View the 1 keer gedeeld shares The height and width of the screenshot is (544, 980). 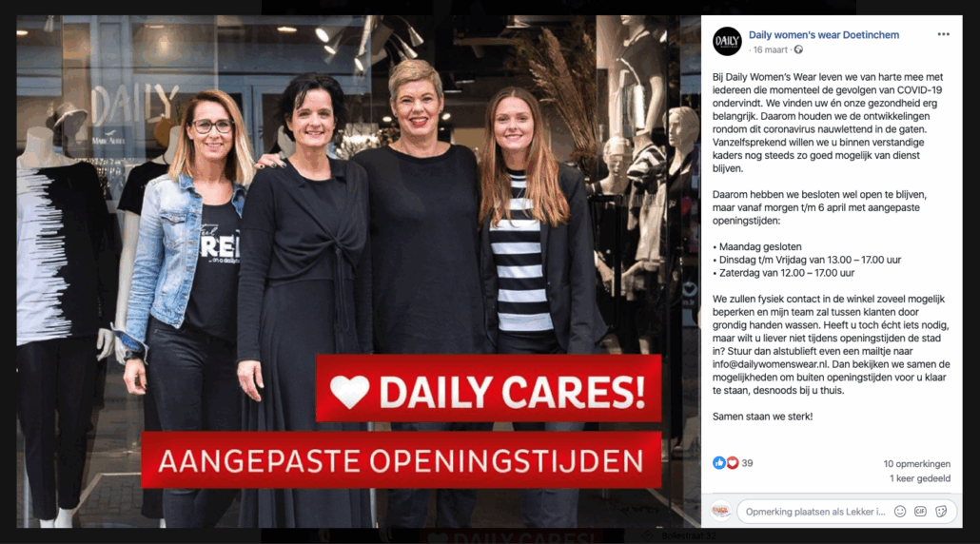point(919,478)
